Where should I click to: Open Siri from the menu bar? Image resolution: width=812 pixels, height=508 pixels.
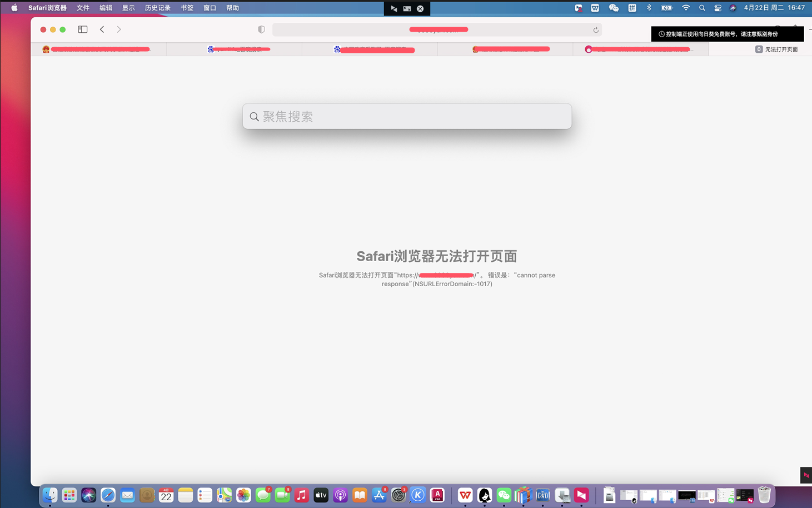click(733, 8)
